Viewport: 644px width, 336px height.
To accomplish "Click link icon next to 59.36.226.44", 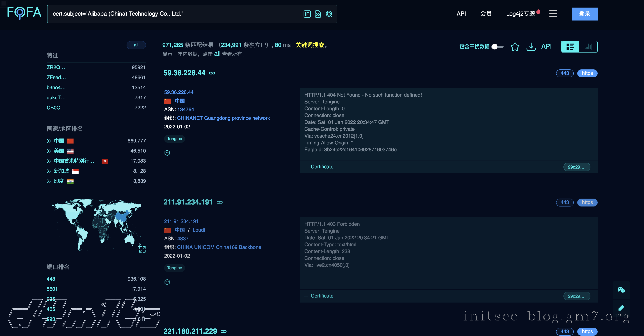I will click(x=212, y=73).
